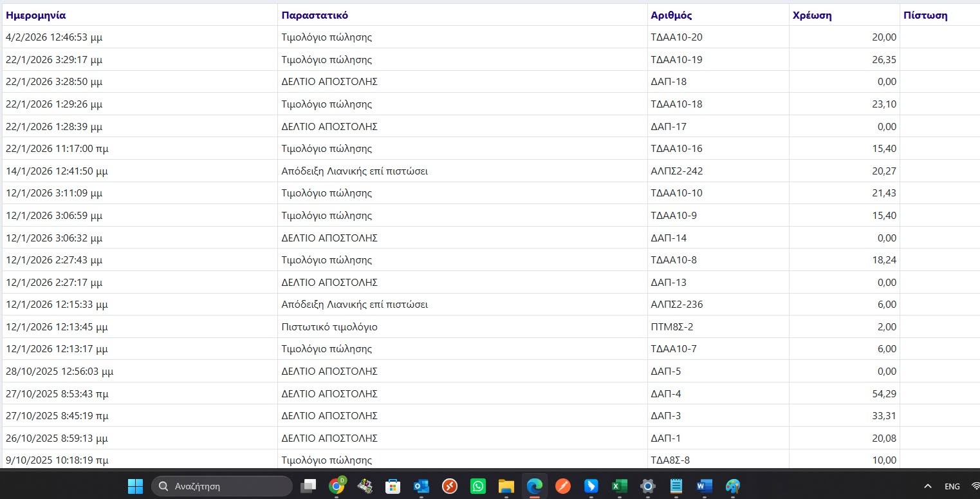Screen dimensions: 980x499
Task: Open Outlook from the taskbar
Action: (x=421, y=486)
